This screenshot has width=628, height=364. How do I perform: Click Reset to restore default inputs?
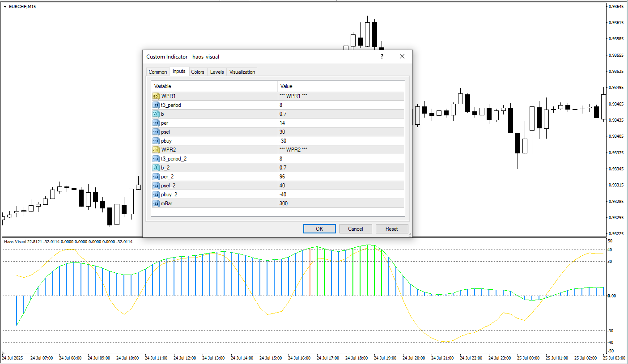[391, 229]
